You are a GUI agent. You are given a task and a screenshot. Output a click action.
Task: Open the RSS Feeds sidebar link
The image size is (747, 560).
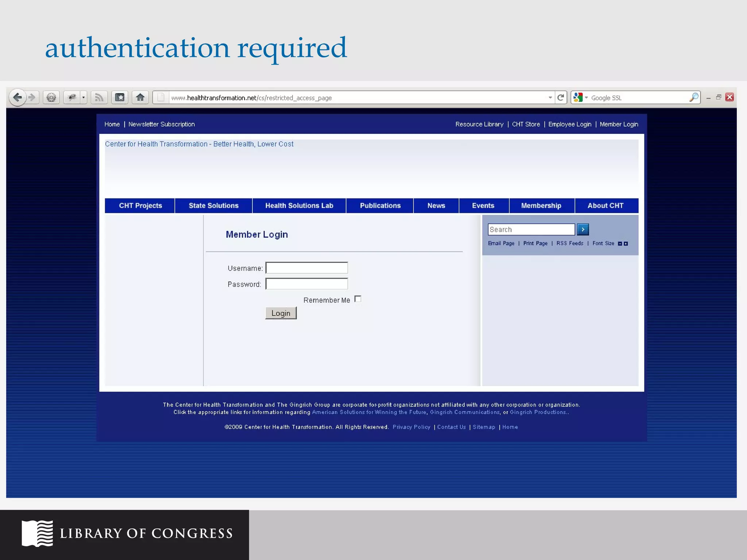coord(570,243)
